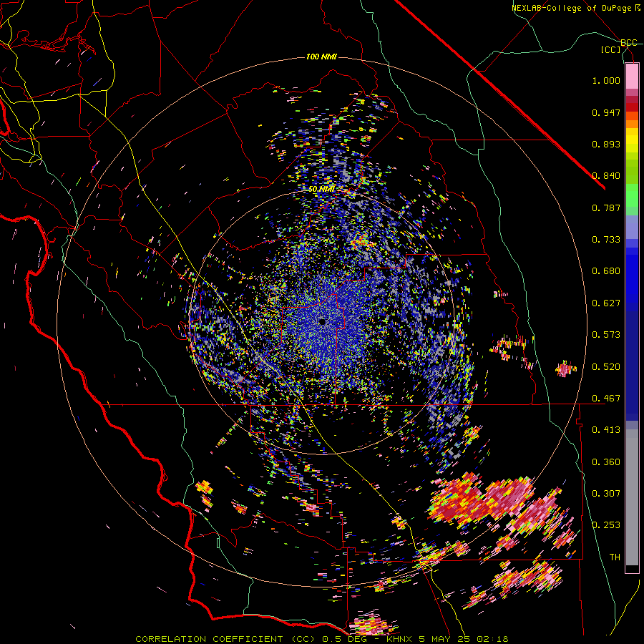Click the 0.680 scale value

point(606,271)
